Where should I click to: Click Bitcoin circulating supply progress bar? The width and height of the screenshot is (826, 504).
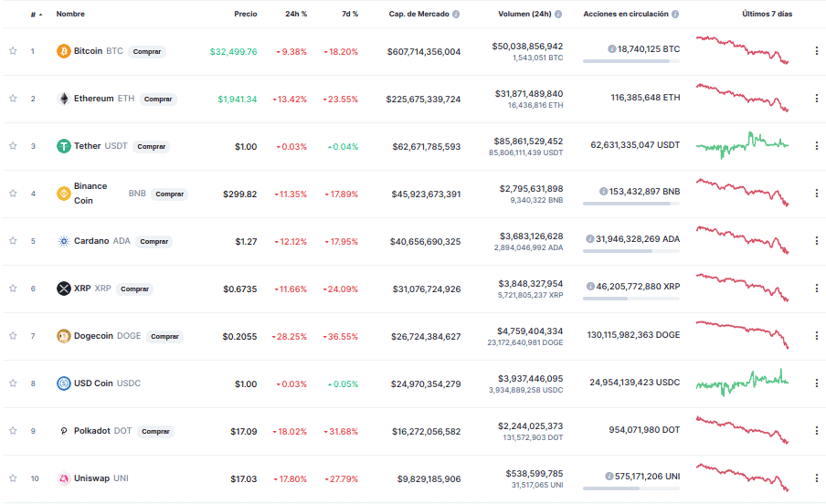click(x=631, y=61)
